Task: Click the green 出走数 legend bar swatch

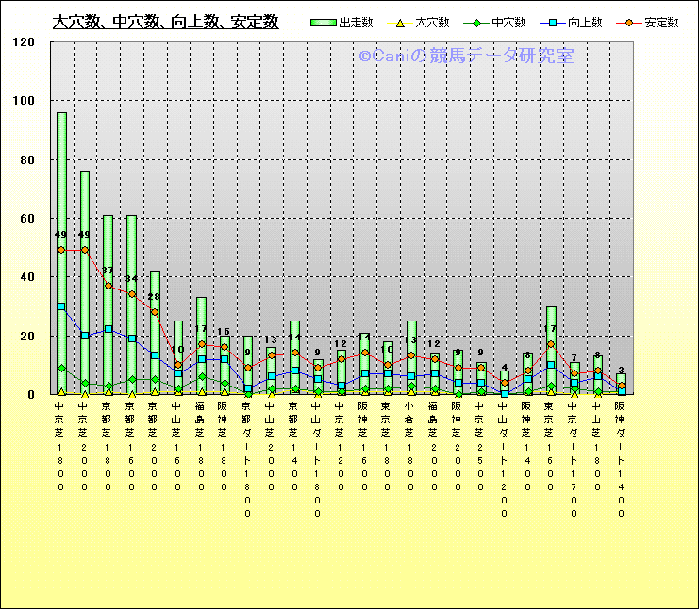Action: tap(323, 23)
